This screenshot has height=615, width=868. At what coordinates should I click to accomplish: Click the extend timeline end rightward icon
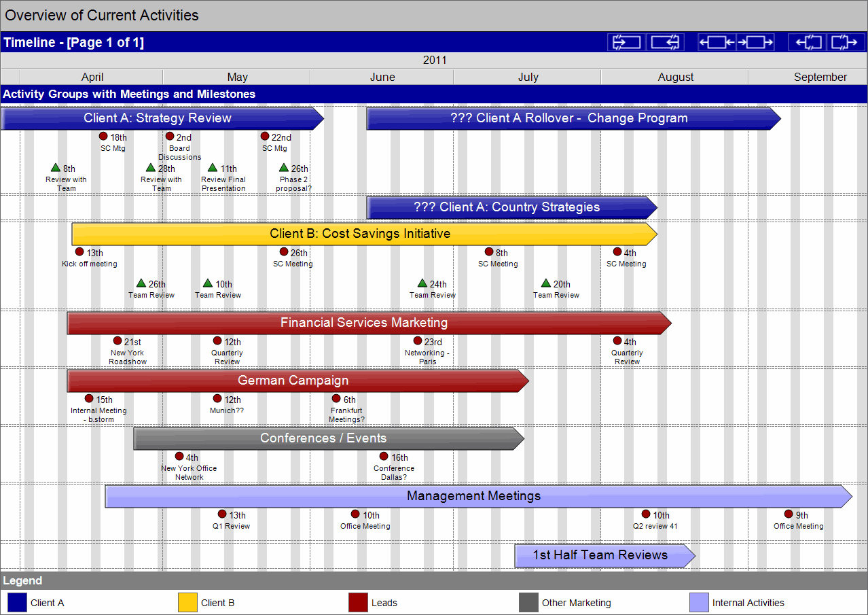(x=845, y=42)
